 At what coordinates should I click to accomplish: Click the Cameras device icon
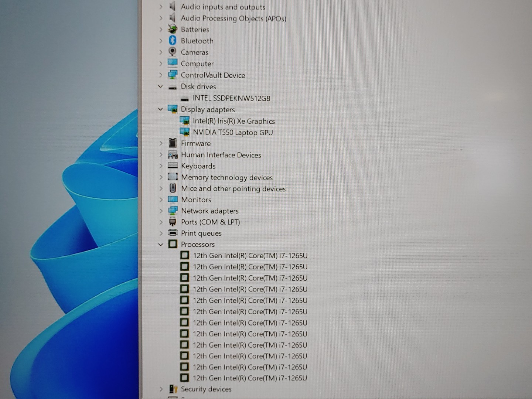tap(173, 52)
